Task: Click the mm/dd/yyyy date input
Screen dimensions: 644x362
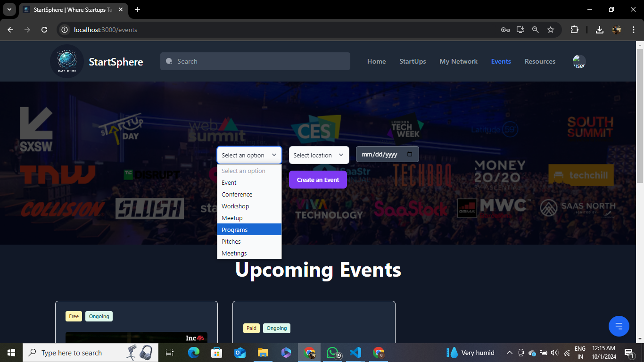Action: tap(387, 154)
